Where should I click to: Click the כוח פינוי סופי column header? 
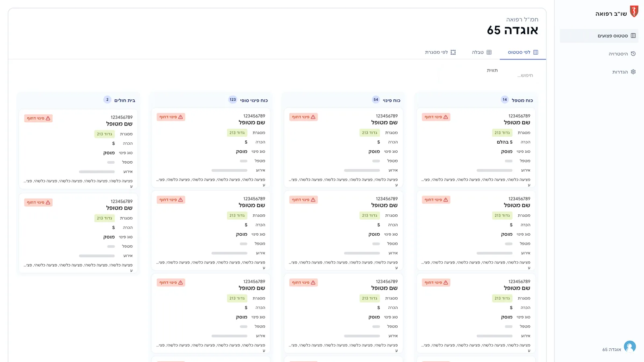[254, 100]
